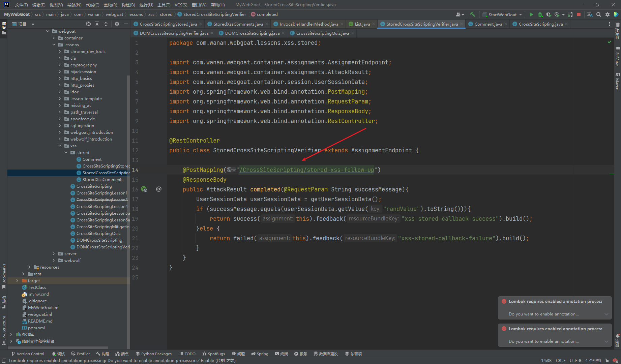Click the UTF-8 encoding status bar entry
The height and width of the screenshot is (364, 621).
click(575, 360)
